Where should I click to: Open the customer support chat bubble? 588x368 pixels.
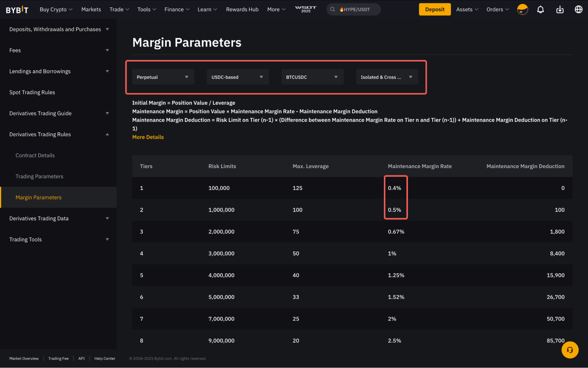pos(570,350)
